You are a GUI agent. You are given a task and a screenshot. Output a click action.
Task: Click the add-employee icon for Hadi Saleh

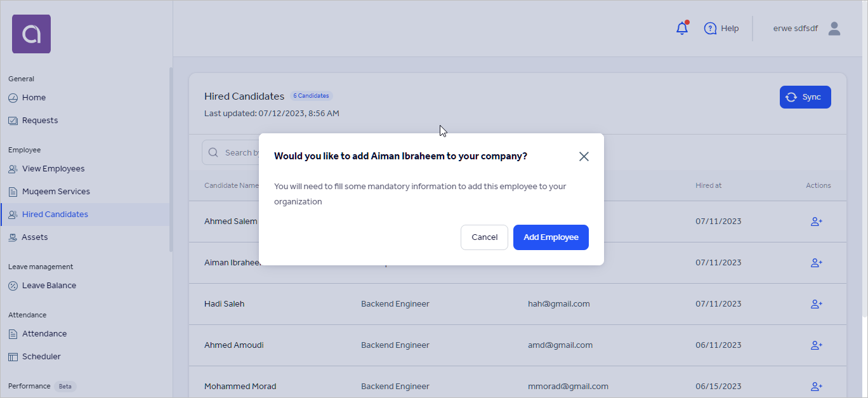(816, 303)
